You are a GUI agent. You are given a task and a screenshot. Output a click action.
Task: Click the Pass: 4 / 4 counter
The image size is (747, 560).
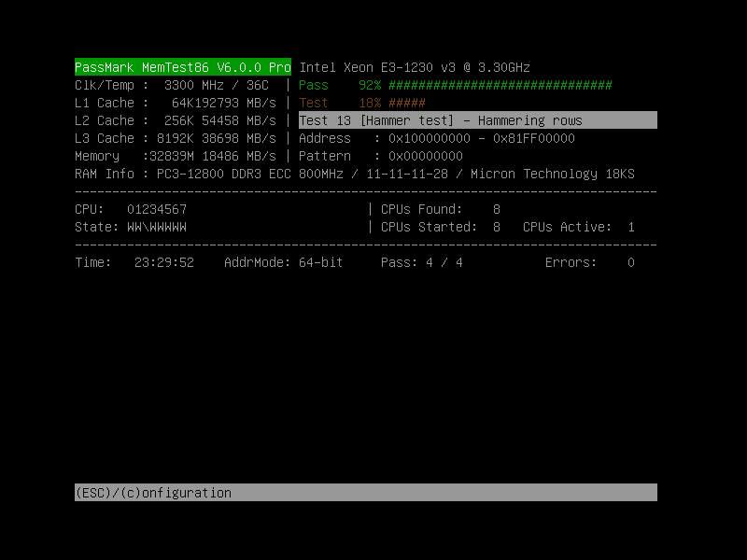[x=422, y=262]
